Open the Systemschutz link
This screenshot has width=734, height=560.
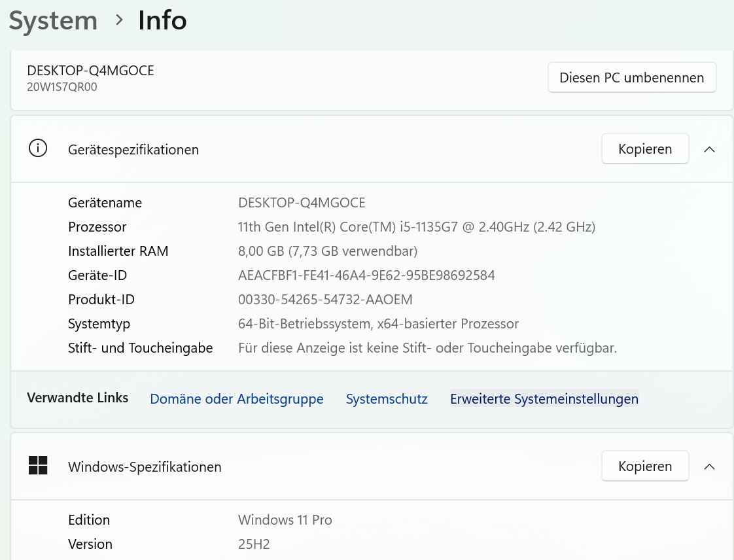[387, 399]
